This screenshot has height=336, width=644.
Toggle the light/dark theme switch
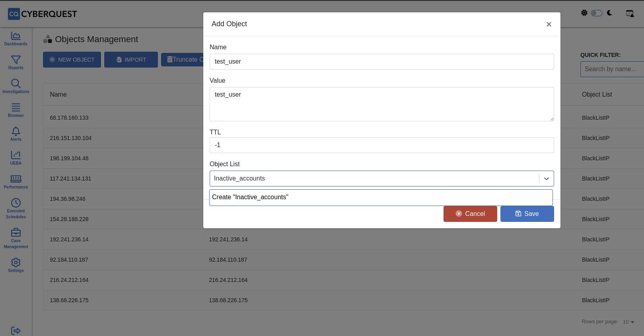597,13
